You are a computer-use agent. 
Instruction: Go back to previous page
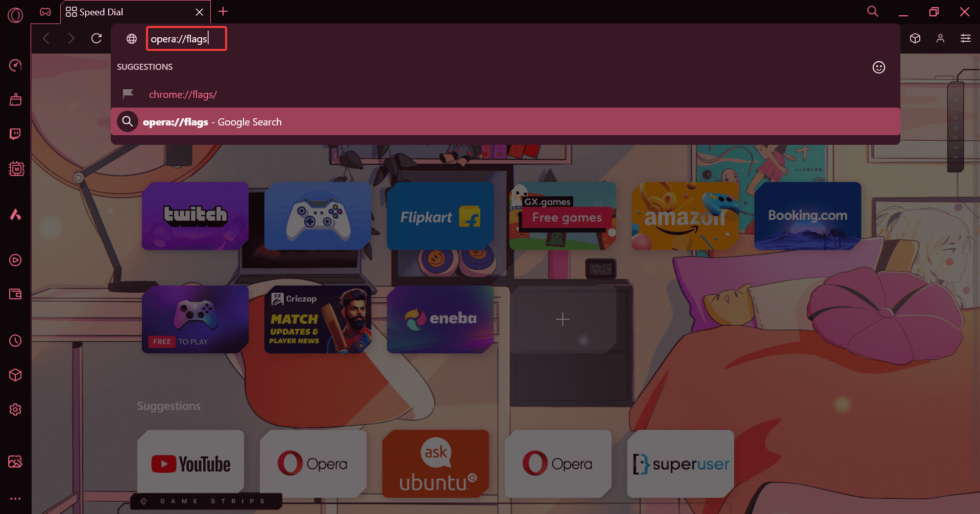pyautogui.click(x=46, y=38)
